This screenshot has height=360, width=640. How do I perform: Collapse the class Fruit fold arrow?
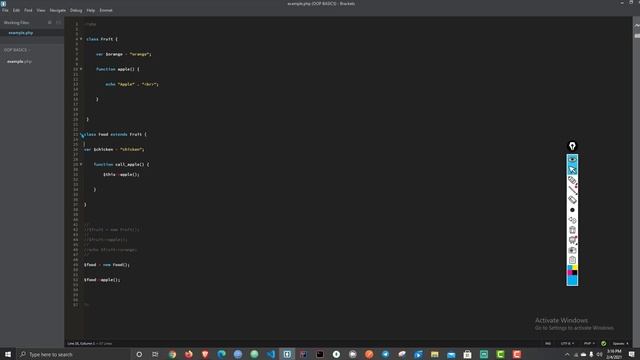[81, 39]
